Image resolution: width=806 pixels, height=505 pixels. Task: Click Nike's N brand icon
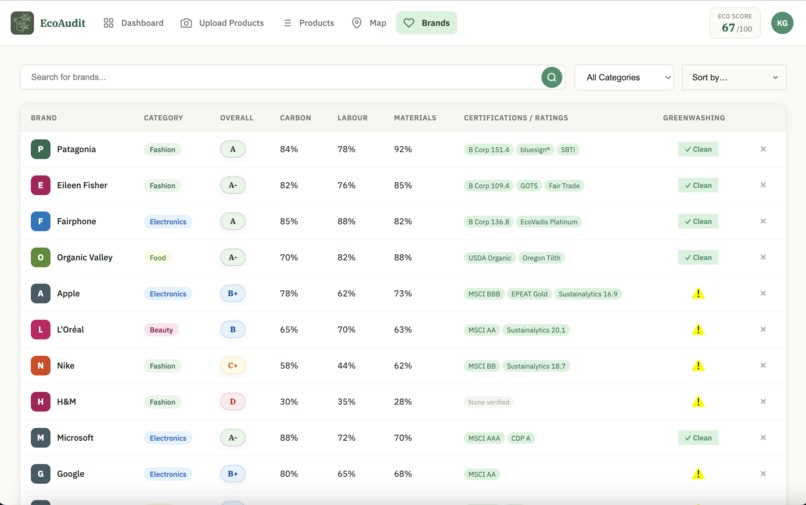[41, 365]
